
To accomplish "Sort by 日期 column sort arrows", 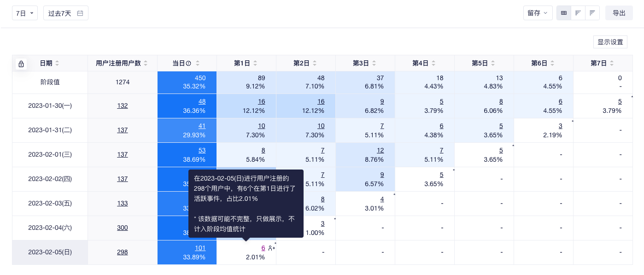I will pyautogui.click(x=57, y=64).
